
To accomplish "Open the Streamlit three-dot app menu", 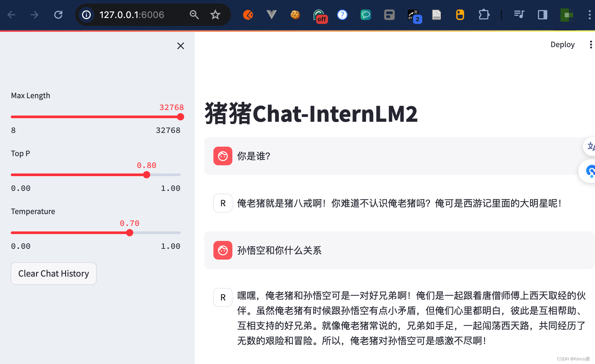I will [x=591, y=45].
